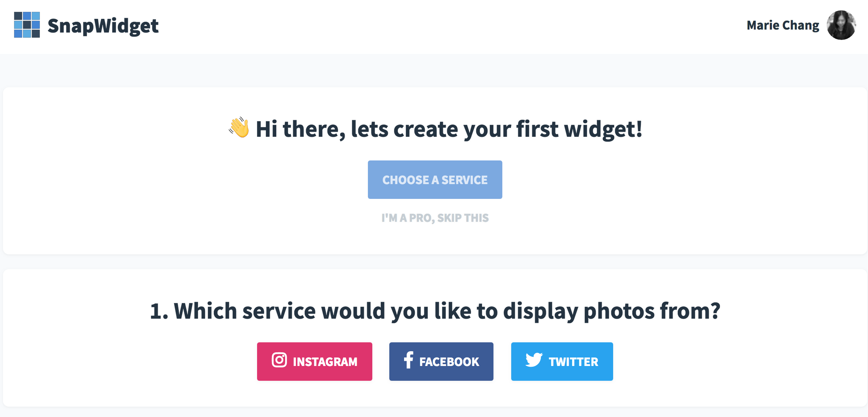This screenshot has height=417, width=868.
Task: Click the 'Hi there, lets create' heading
Action: coord(449,129)
